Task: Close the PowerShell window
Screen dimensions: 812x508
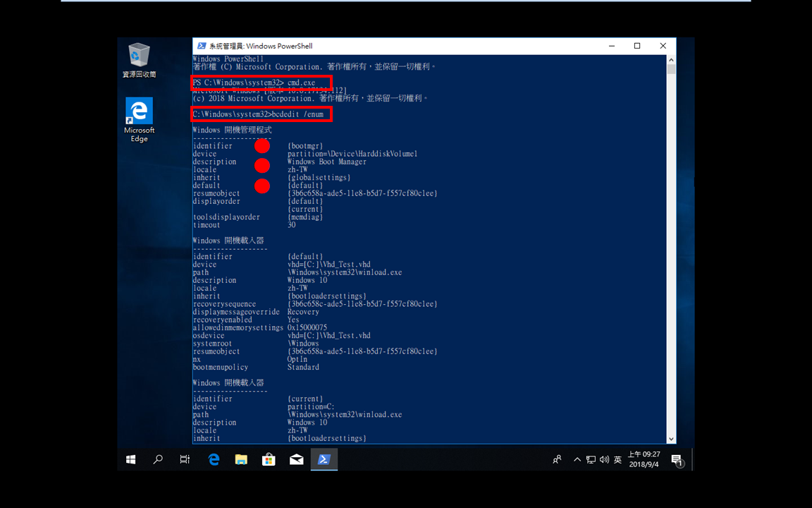Action: click(663, 46)
